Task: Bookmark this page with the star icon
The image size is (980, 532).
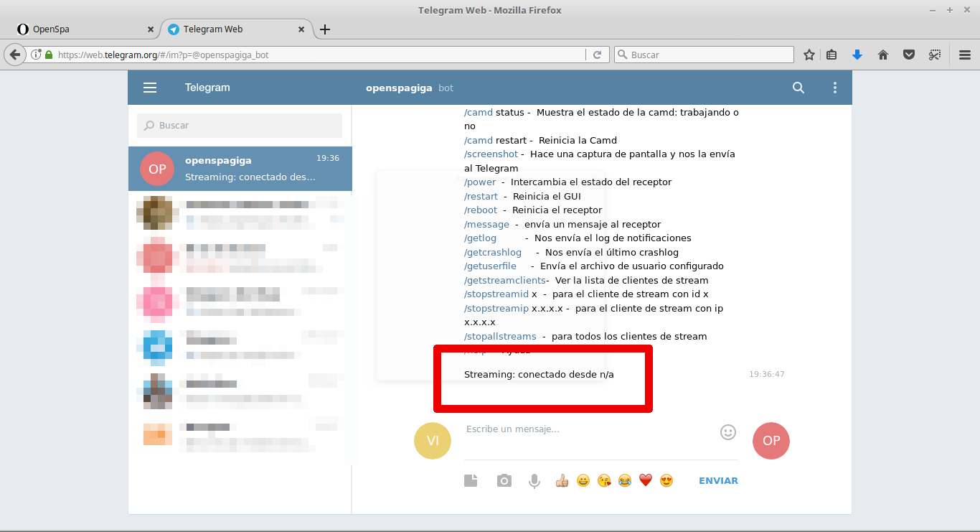Action: point(809,55)
